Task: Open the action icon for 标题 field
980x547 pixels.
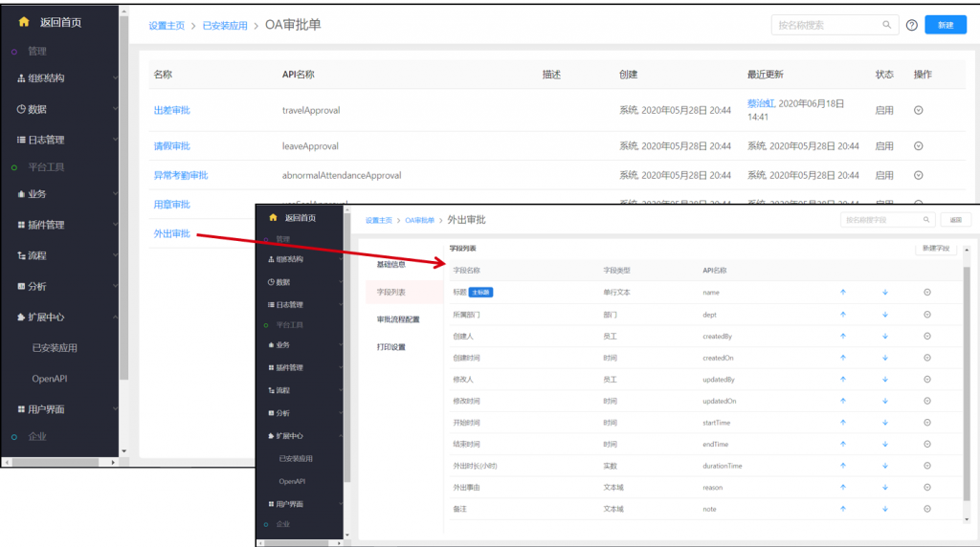Action: (x=927, y=292)
